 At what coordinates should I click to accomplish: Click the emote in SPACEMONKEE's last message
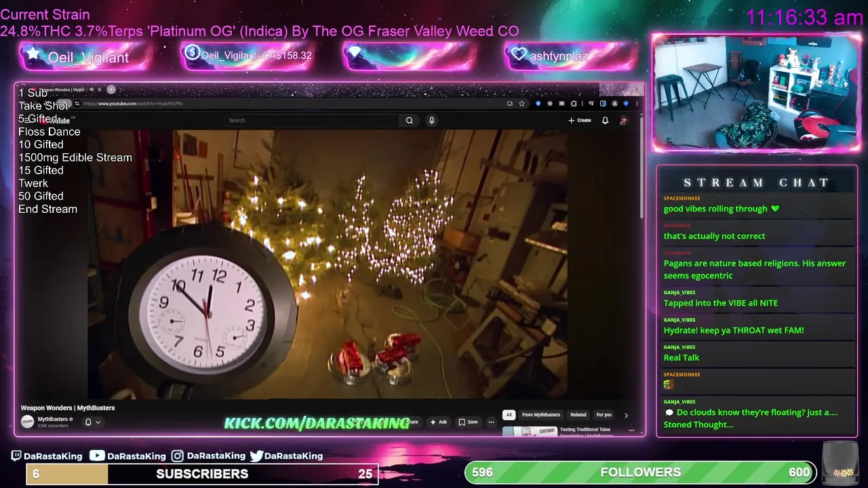pos(669,384)
